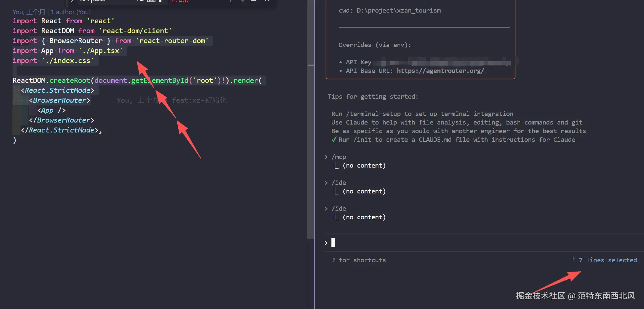This screenshot has width=644, height=309.
Task: Focus the Claude terminal prompt input
Action: [x=484, y=242]
